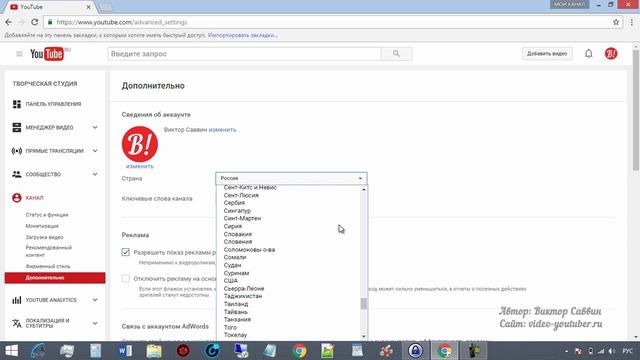Viewport: 640px width, 360px height.
Task: Click the Мой канал button in the title bar
Action: click(569, 4)
